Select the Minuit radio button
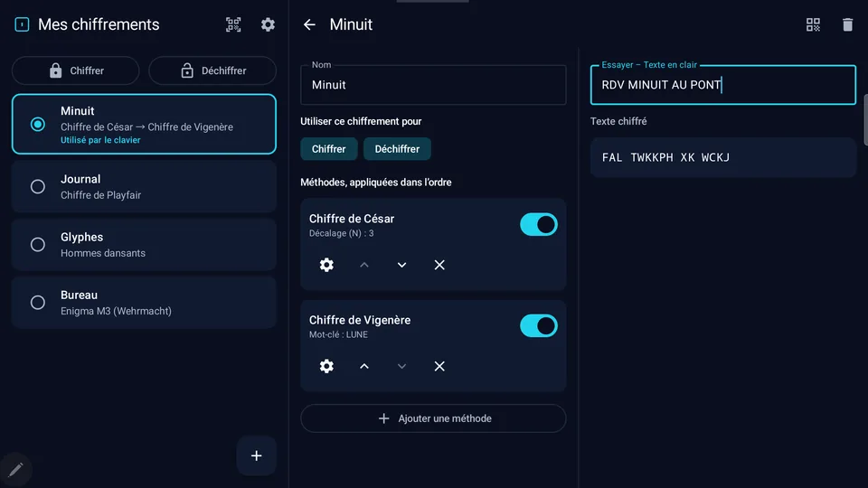Viewport: 868px width, 488px height. point(38,124)
